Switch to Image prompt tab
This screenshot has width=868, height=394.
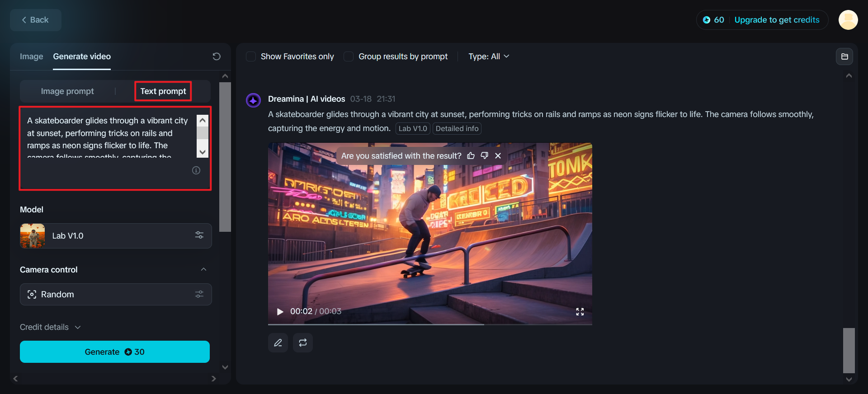[x=67, y=91]
